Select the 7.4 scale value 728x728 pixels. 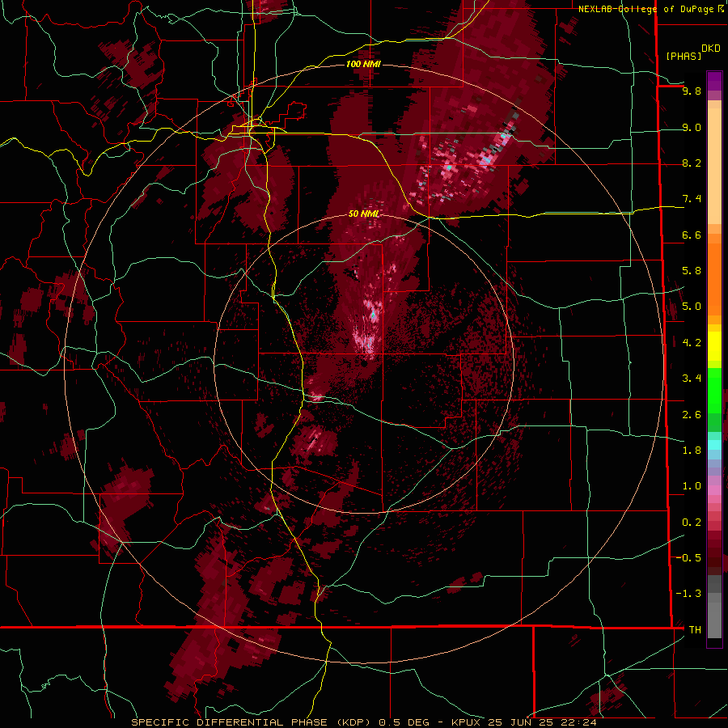coord(692,199)
